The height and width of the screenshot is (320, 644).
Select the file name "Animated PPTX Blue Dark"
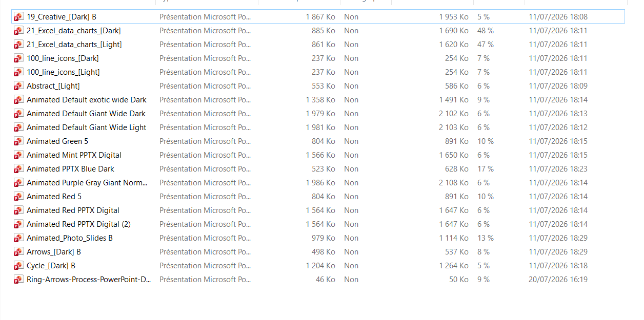pyautogui.click(x=70, y=169)
